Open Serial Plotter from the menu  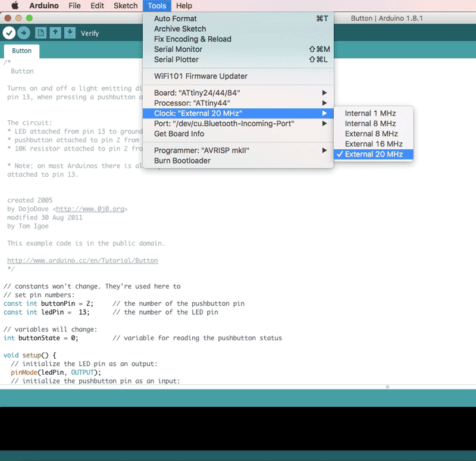(x=239, y=59)
